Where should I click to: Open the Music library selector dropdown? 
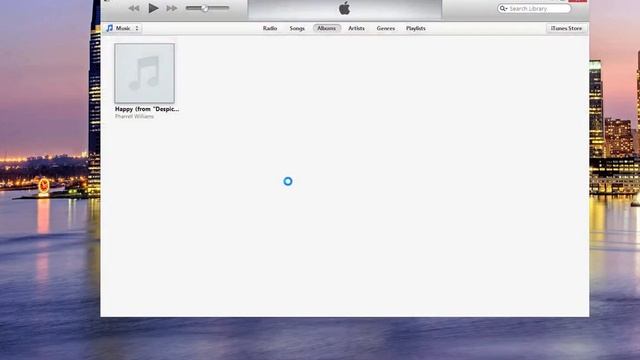pyautogui.click(x=124, y=28)
